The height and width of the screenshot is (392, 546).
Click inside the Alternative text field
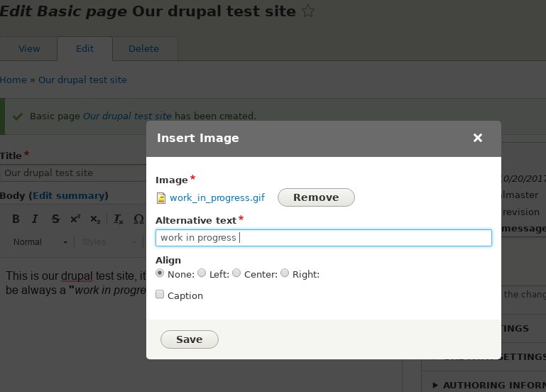[323, 238]
